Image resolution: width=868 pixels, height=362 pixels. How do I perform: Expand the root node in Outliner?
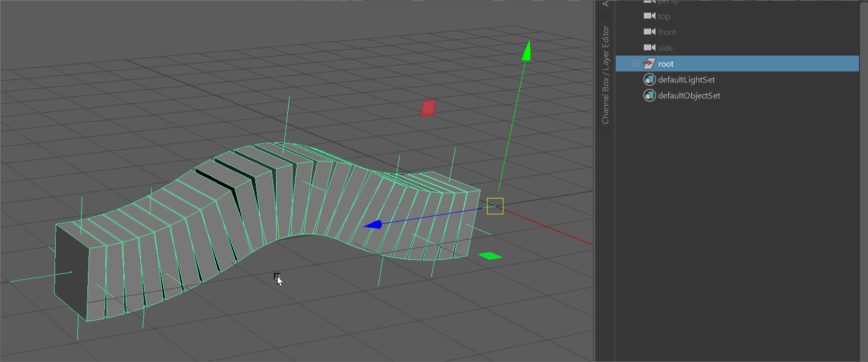pyautogui.click(x=636, y=64)
